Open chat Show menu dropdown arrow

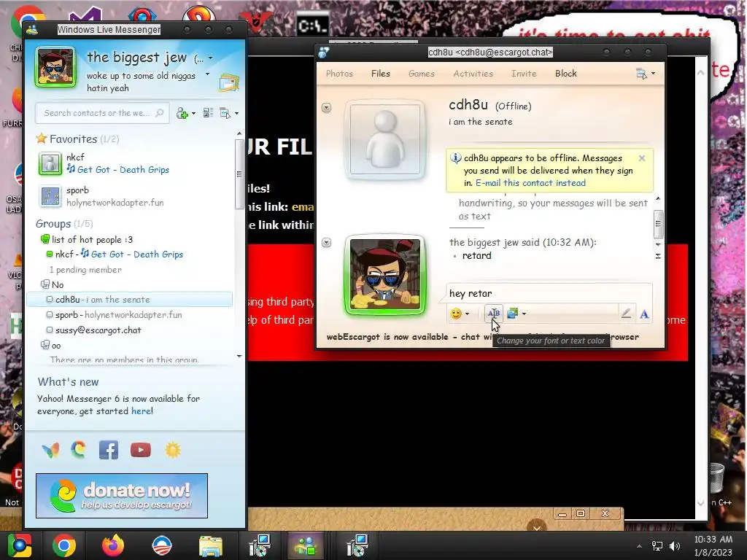click(653, 74)
